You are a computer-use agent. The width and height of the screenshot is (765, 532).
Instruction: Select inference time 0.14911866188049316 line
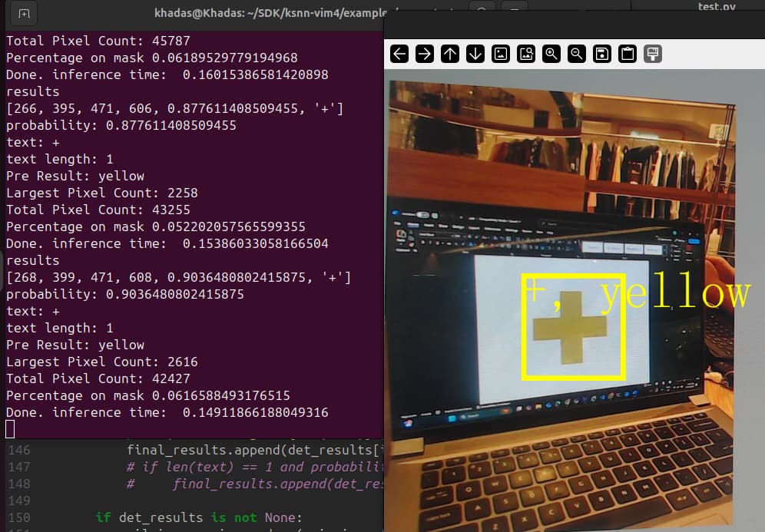(167, 412)
